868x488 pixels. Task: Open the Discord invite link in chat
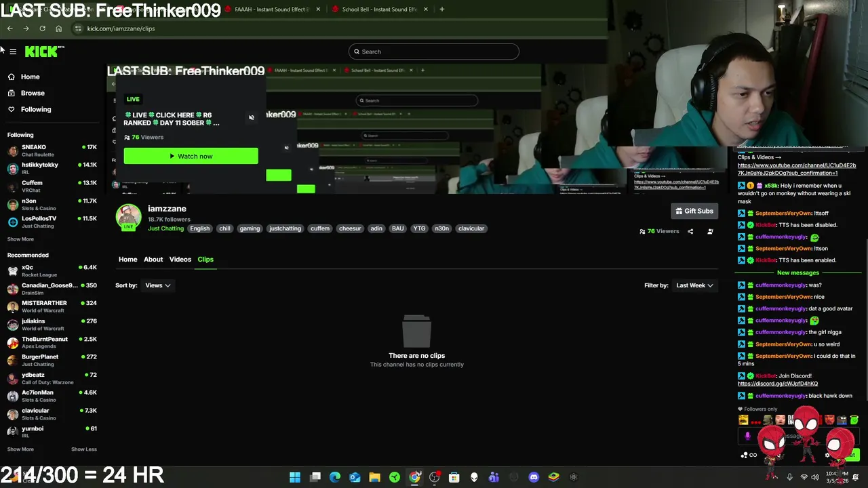(778, 384)
